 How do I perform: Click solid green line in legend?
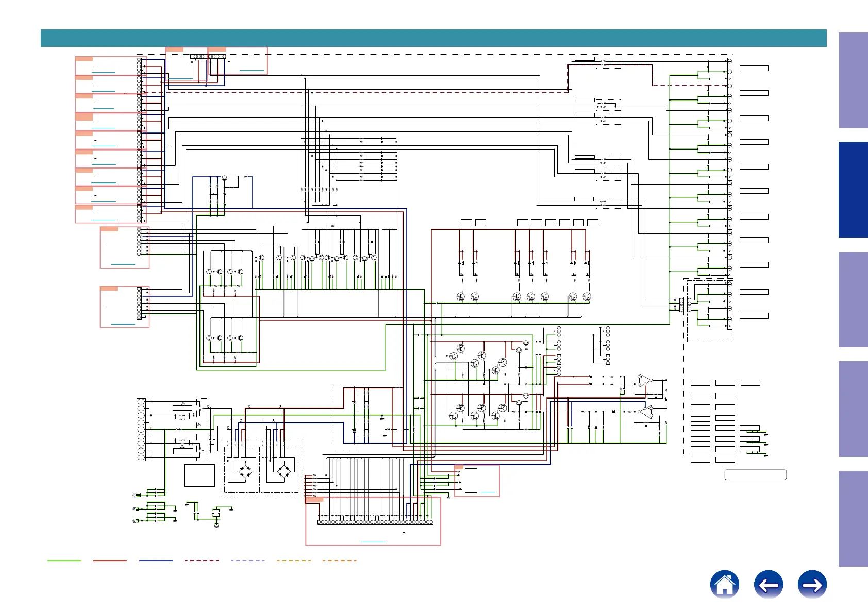[64, 560]
